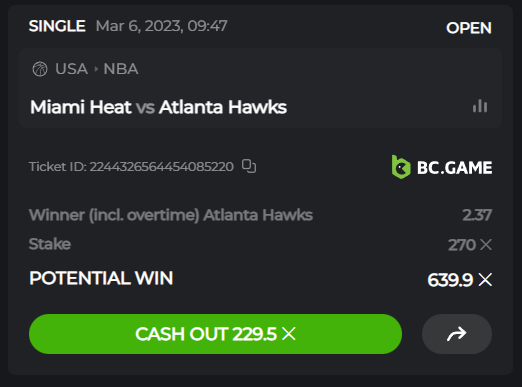Click the bet date Mar 6, 2023
This screenshot has width=522, height=387.
tap(139, 26)
